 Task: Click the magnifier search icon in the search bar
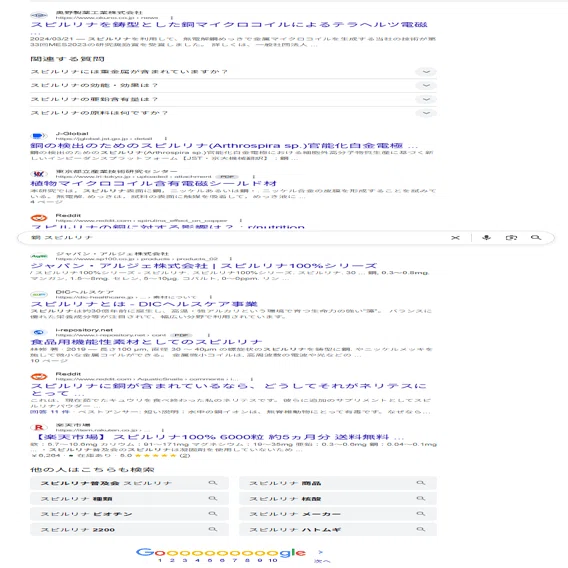536,238
